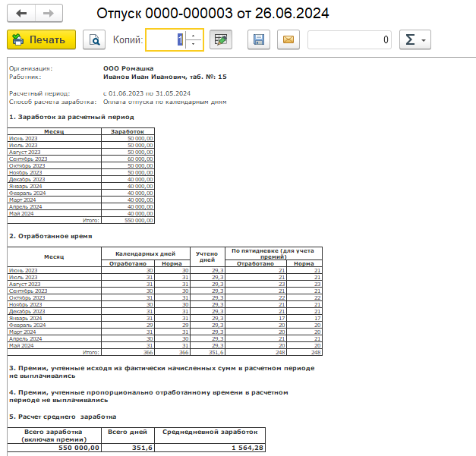The image size is (476, 456).
Task: Open Февраль 2024 in the earnings table
Action: coord(27,193)
